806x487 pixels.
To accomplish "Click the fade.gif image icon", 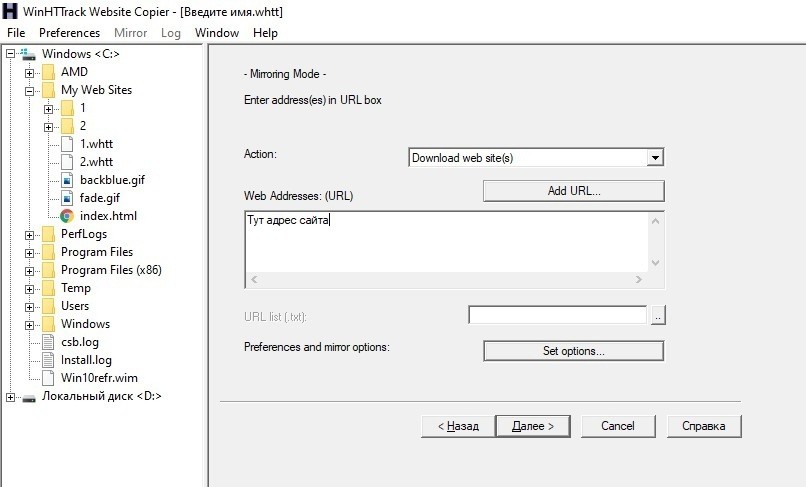I will click(x=67, y=198).
